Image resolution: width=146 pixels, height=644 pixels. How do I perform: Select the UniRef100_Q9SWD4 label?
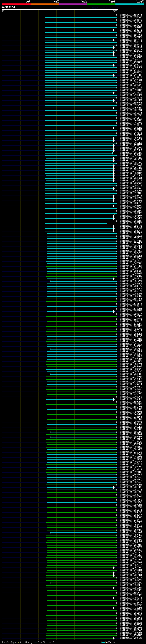(131, 570)
